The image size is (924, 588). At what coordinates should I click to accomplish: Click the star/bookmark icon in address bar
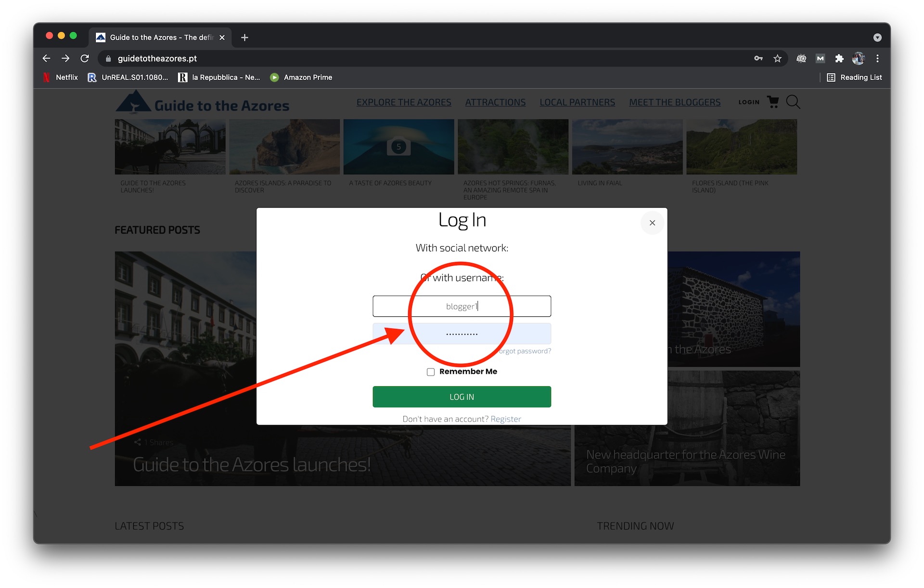click(777, 58)
